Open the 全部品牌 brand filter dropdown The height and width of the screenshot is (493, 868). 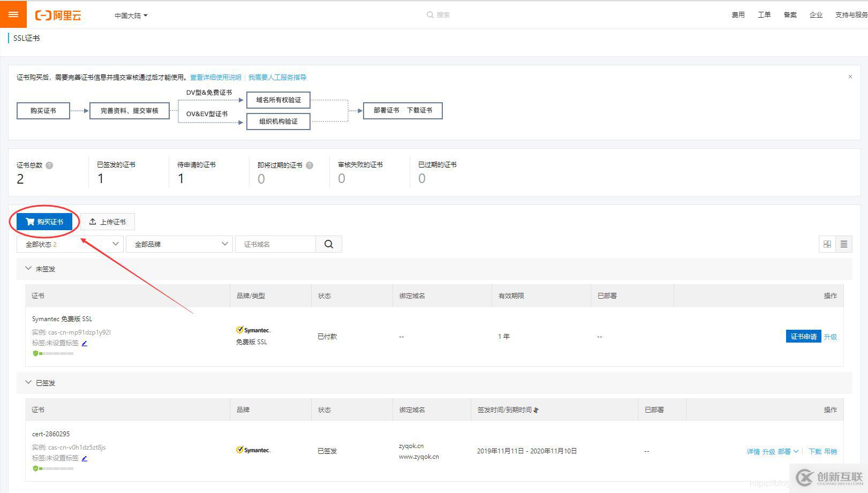pyautogui.click(x=179, y=244)
